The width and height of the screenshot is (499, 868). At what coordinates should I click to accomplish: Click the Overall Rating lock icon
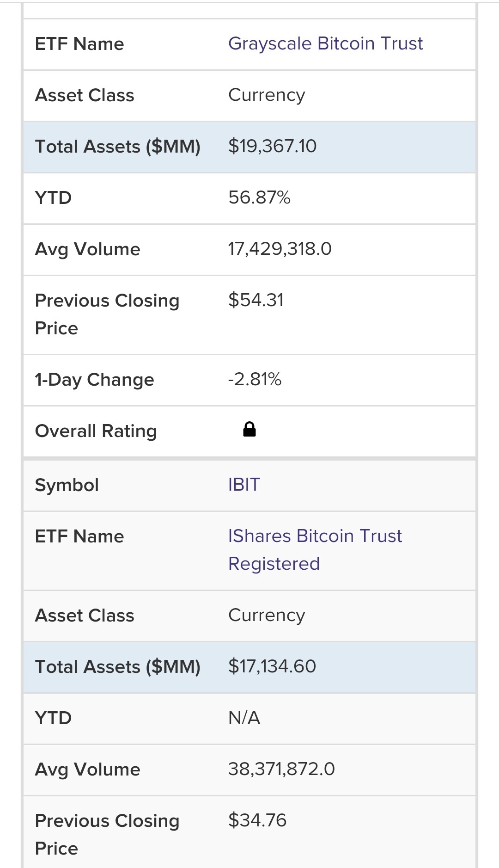[249, 430]
